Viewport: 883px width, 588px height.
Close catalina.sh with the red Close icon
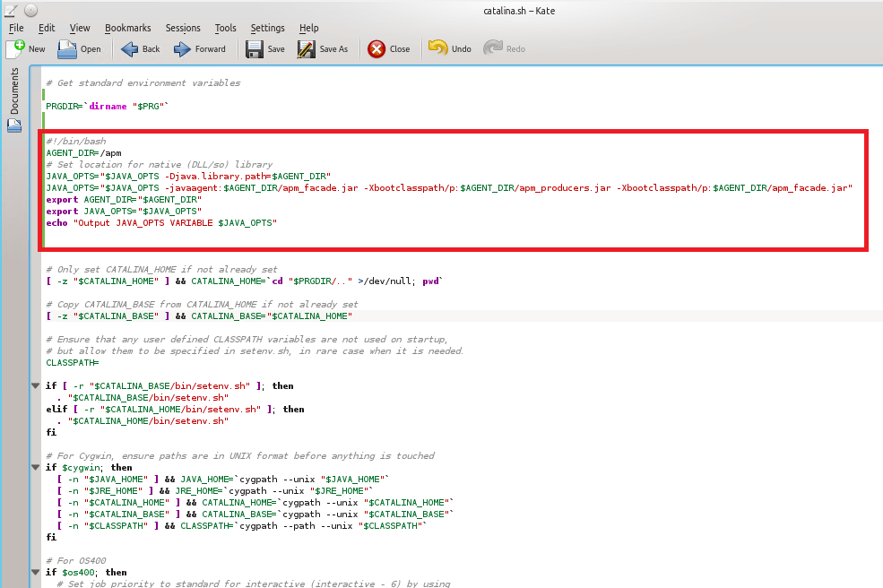tap(376, 47)
